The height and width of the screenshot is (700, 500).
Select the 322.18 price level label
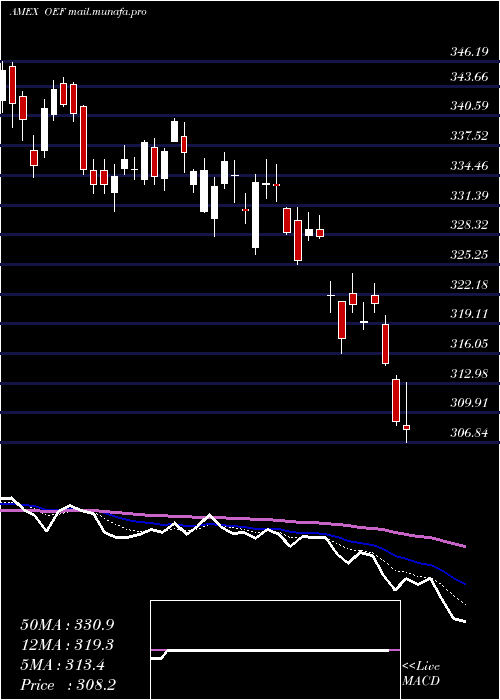pyautogui.click(x=469, y=285)
